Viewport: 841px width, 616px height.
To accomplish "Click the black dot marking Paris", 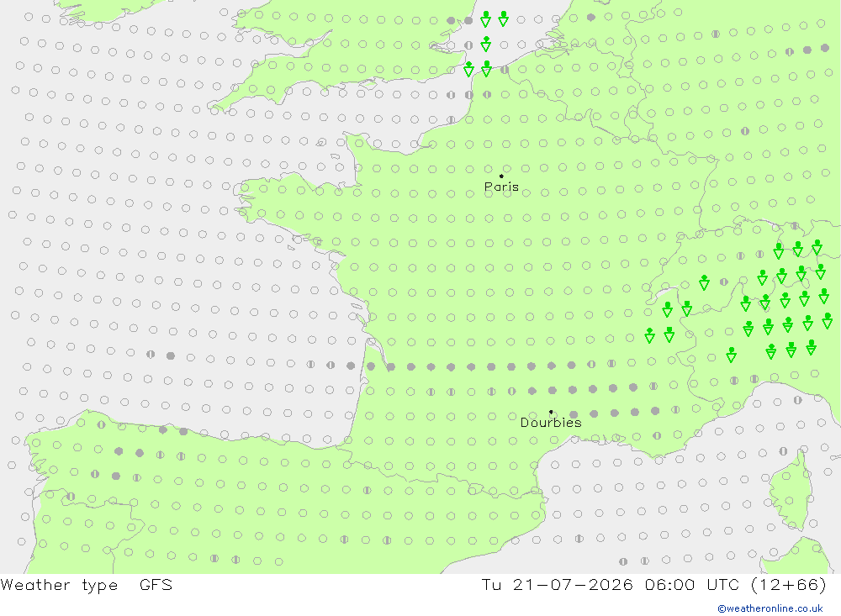I will (x=501, y=176).
